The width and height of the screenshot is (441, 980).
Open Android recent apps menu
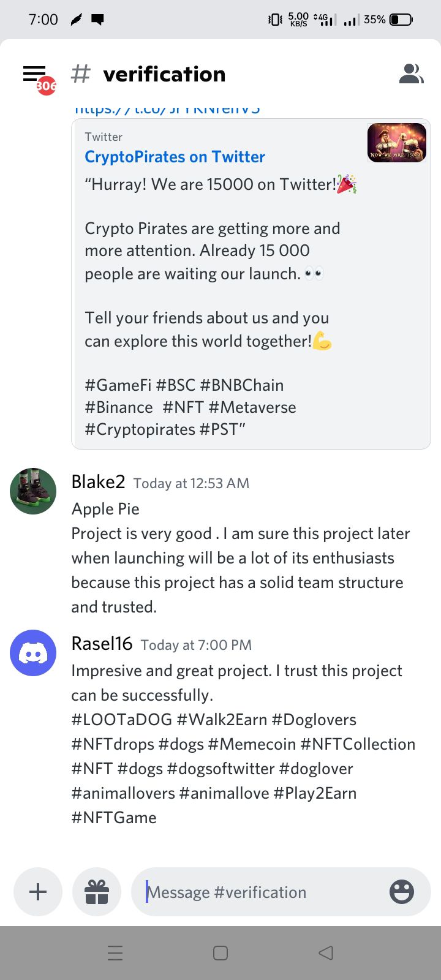115,952
